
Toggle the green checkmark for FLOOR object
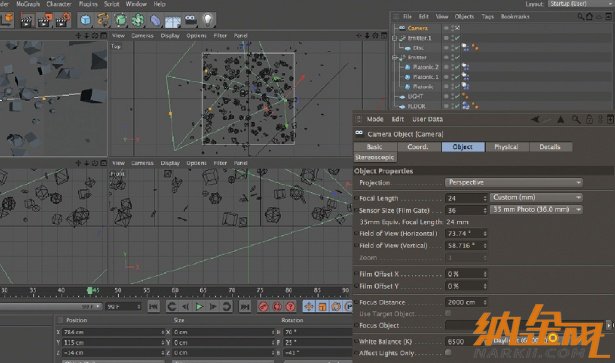coord(457,106)
